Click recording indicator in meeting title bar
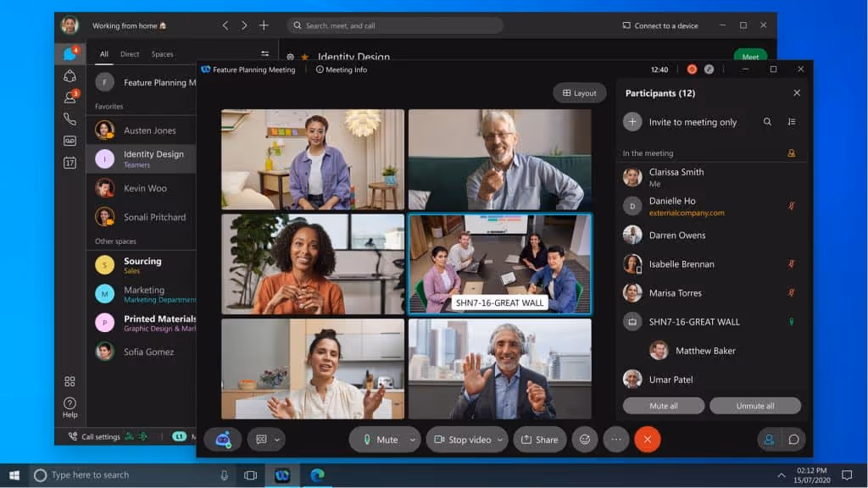The width and height of the screenshot is (868, 488). pos(692,69)
